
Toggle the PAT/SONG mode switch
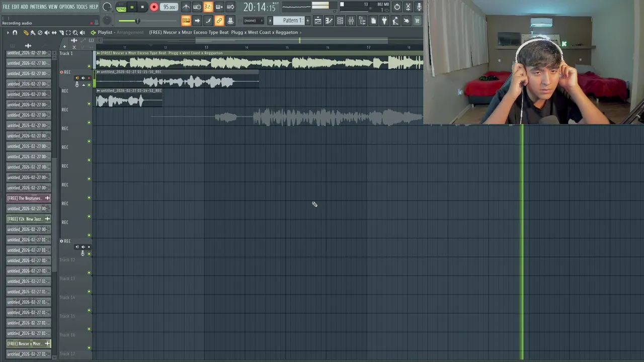[121, 7]
